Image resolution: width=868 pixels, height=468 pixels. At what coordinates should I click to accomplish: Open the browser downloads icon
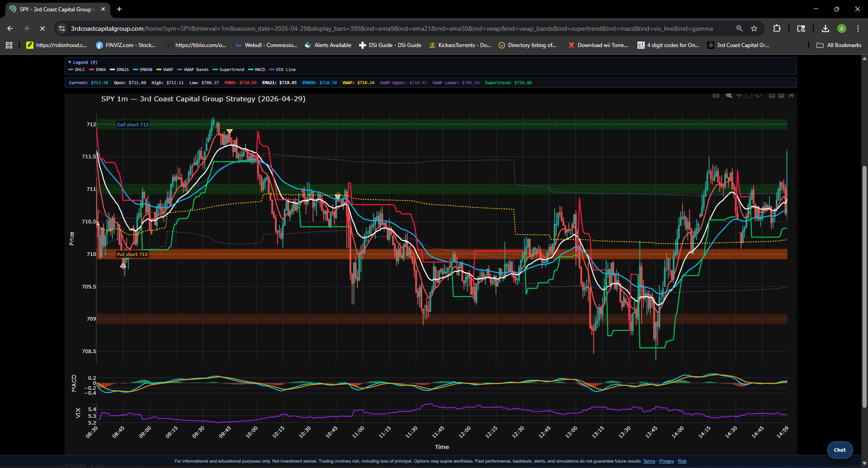826,28
